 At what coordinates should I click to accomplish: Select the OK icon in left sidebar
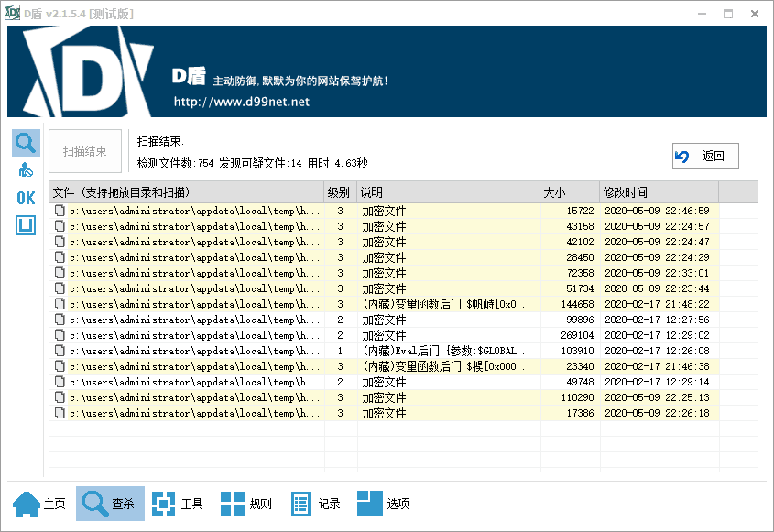(x=26, y=198)
